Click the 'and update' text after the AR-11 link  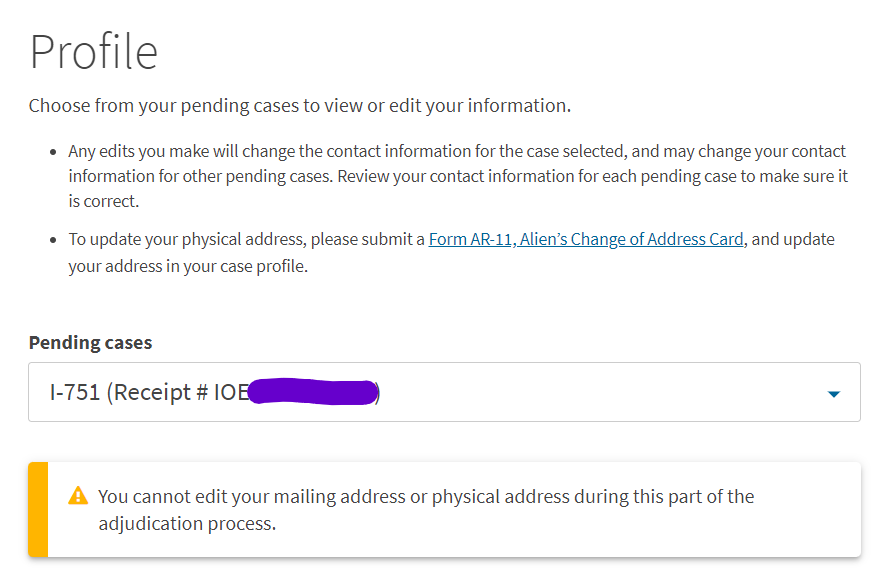click(793, 239)
